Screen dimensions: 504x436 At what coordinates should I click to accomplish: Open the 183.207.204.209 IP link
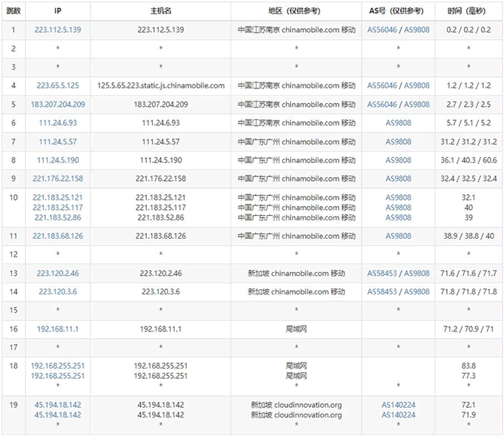[58, 105]
